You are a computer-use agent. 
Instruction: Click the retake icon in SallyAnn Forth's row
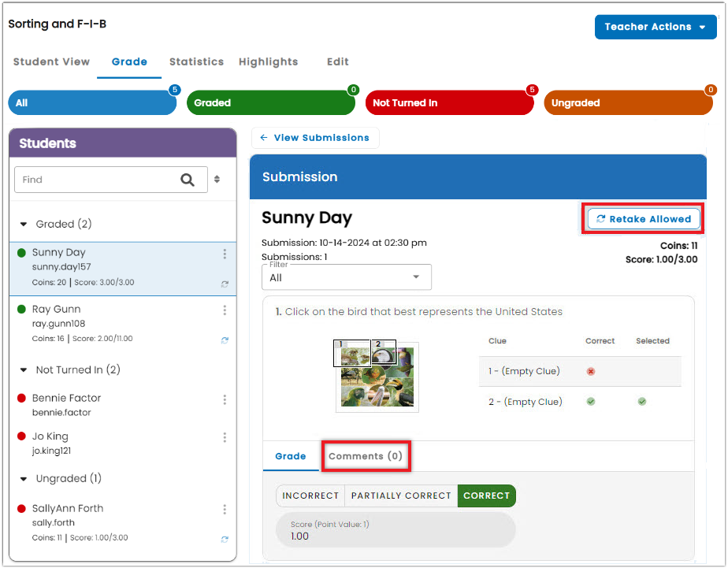click(x=225, y=539)
